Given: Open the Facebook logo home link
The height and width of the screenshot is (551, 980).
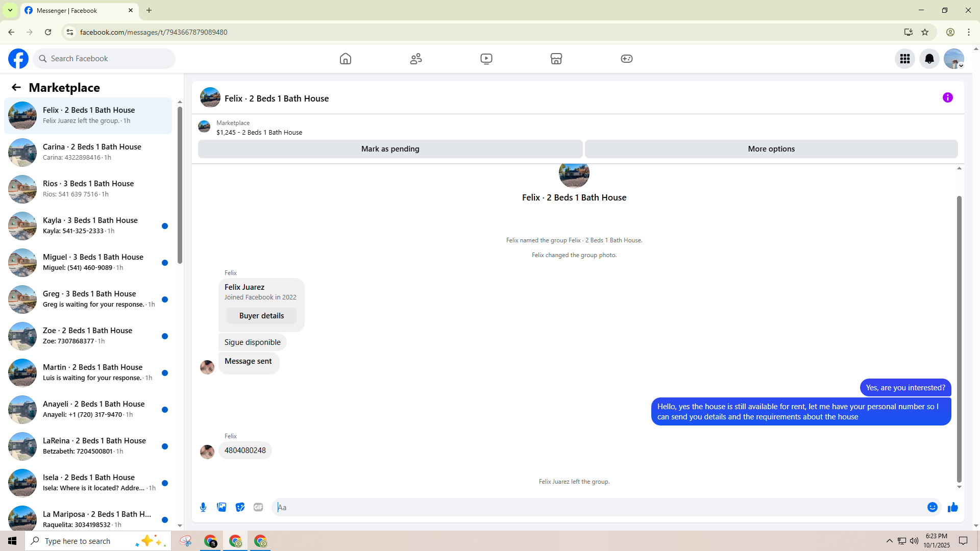Looking at the screenshot, I should tap(18, 59).
